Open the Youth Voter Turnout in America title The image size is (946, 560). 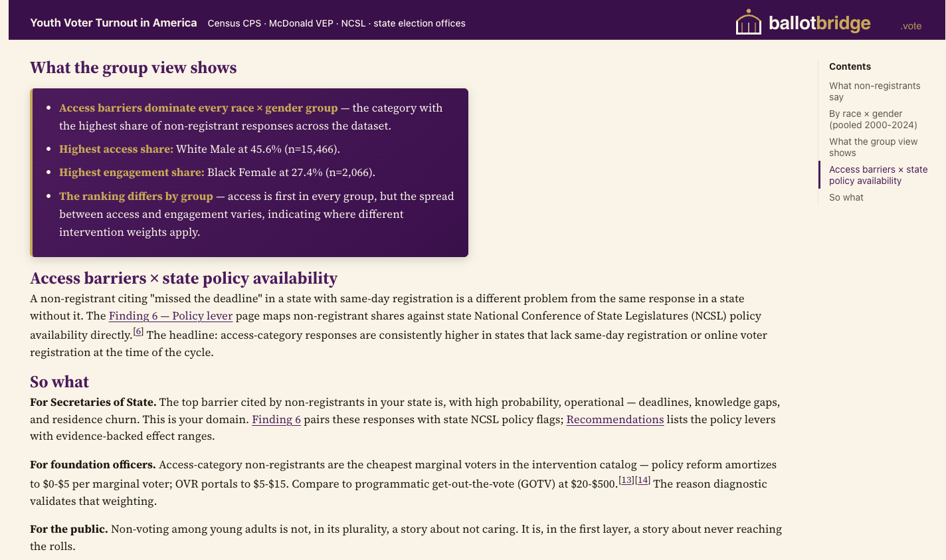point(114,23)
